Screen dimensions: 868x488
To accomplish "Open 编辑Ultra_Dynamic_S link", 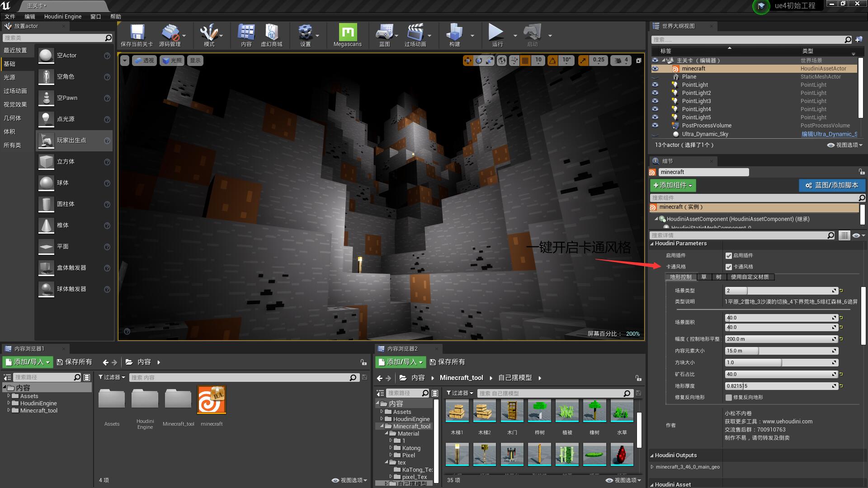I will (829, 134).
